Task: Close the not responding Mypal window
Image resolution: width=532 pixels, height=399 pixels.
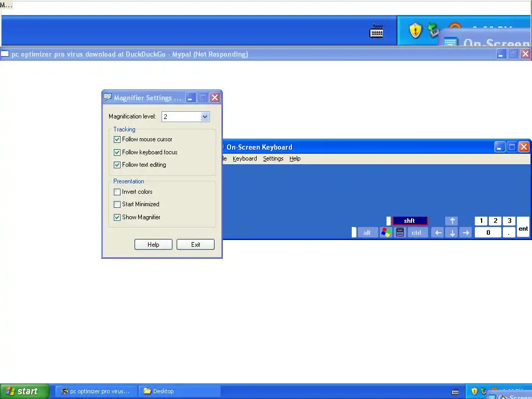Action: coord(525,54)
